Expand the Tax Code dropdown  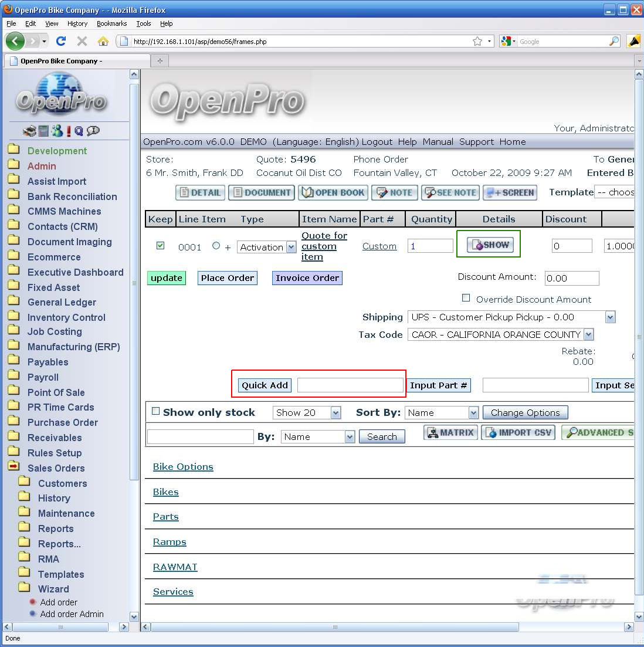(588, 335)
